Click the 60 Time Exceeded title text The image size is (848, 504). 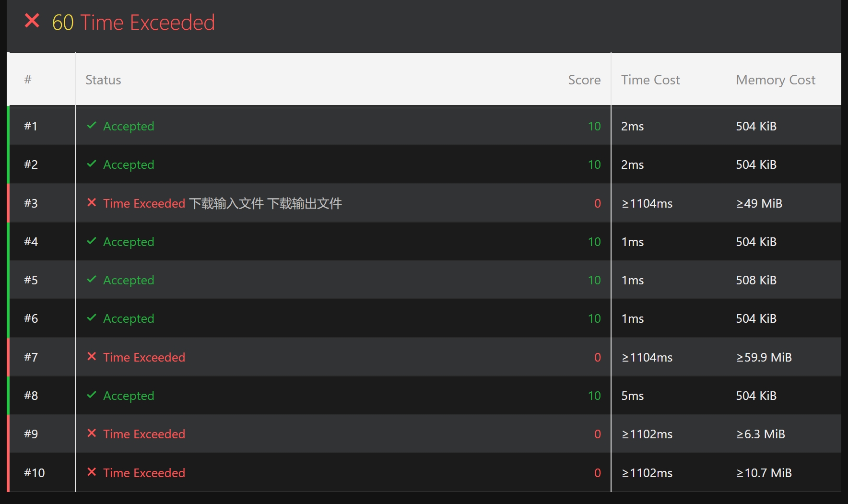(133, 23)
